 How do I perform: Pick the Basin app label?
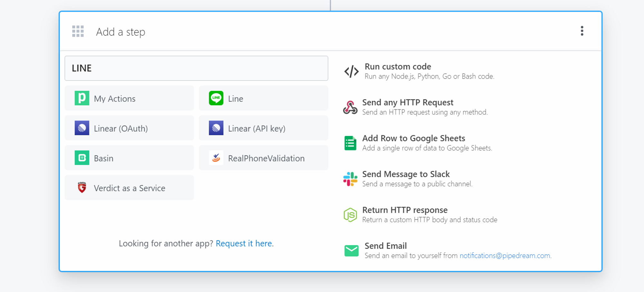[x=103, y=158]
